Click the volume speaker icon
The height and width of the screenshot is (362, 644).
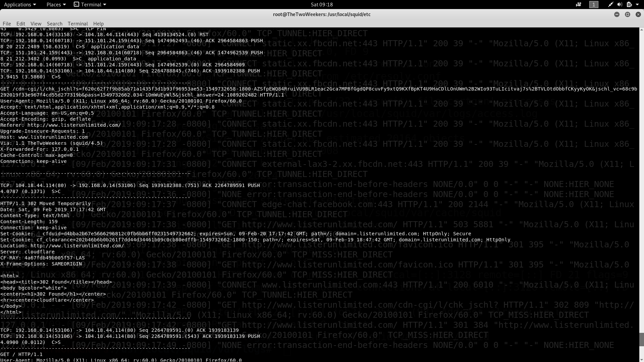620,4
